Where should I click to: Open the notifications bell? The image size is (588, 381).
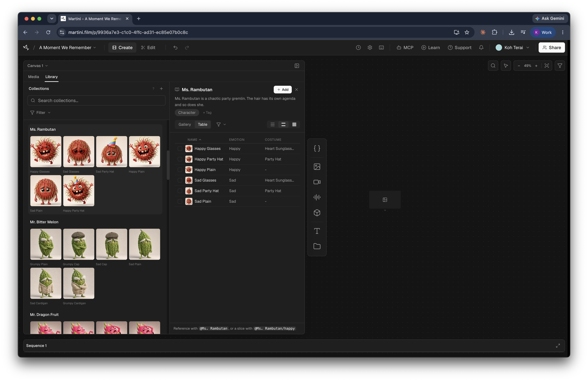[481, 48]
